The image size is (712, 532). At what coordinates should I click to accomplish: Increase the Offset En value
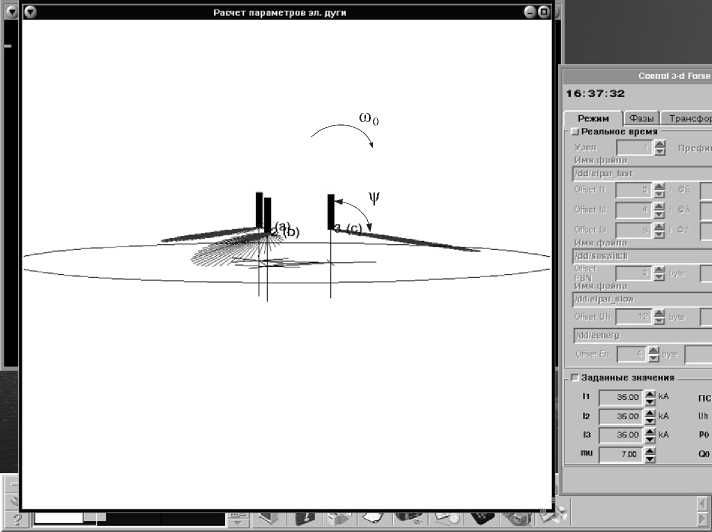653,350
